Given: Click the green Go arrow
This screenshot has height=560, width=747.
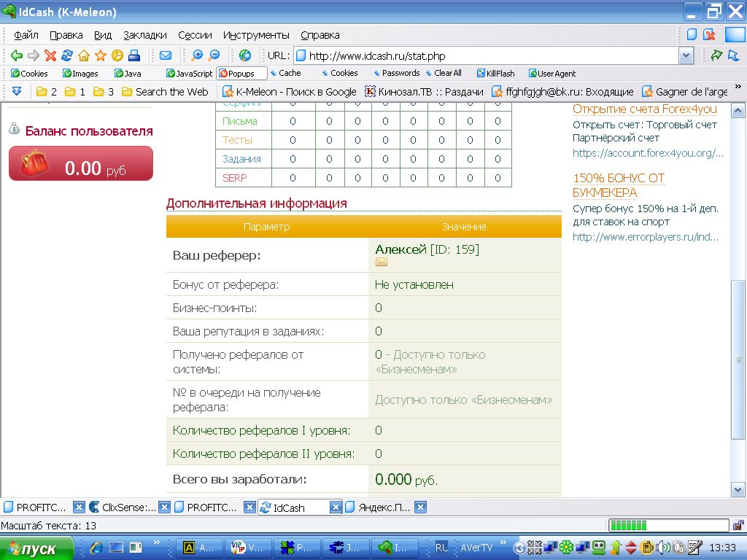Looking at the screenshot, I should [x=716, y=55].
